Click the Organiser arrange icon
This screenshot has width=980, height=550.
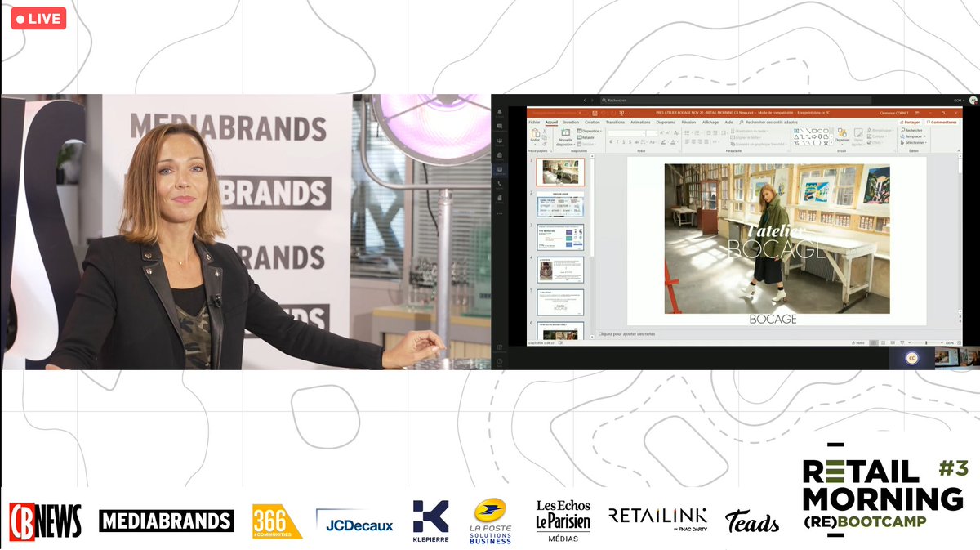[x=842, y=132]
